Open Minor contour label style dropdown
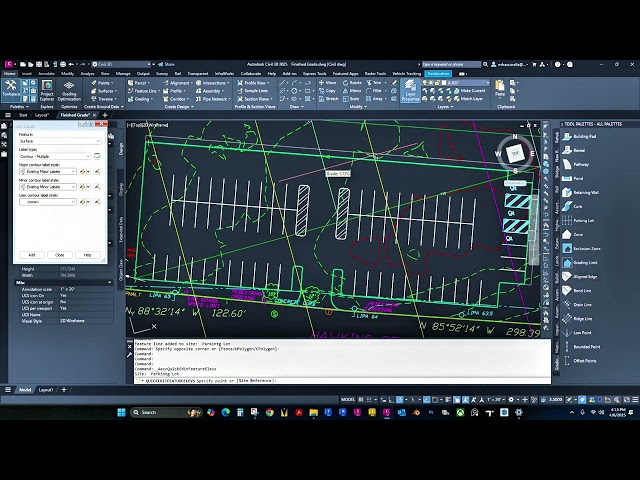Viewport: 640px width, 480px height. pos(48,187)
